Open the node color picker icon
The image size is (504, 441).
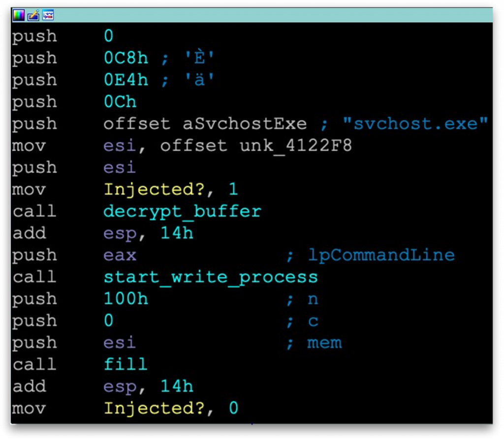18,15
